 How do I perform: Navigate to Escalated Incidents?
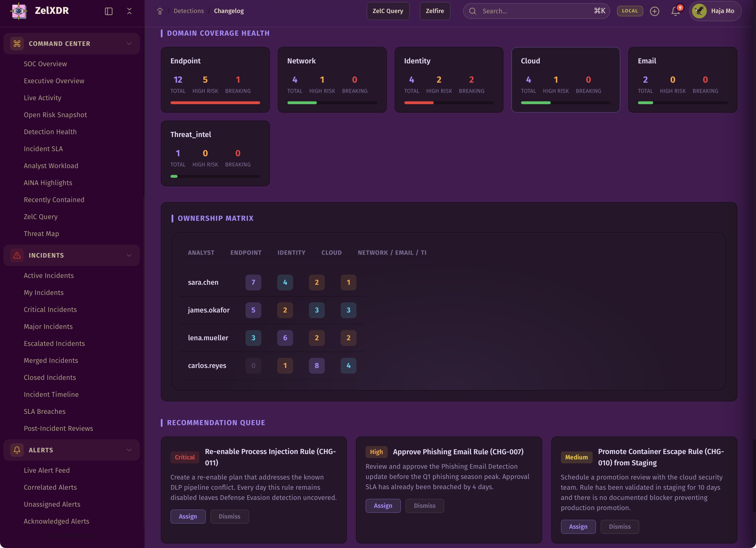[54, 343]
